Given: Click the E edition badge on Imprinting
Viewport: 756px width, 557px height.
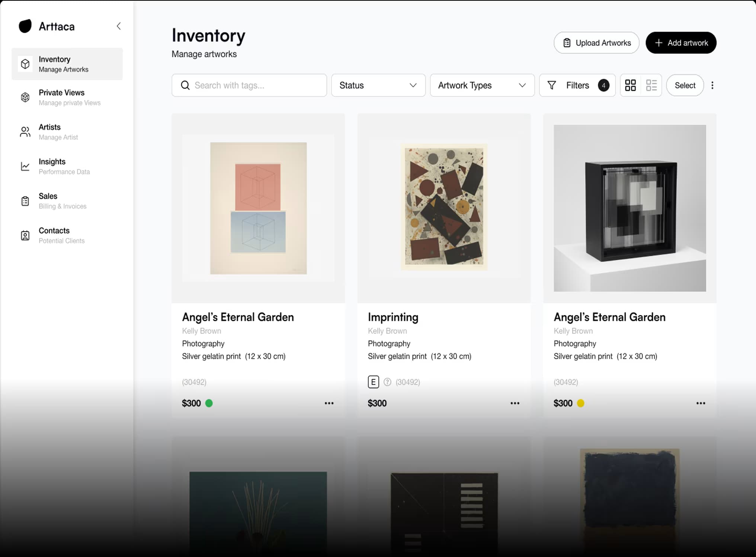Looking at the screenshot, I should tap(373, 382).
